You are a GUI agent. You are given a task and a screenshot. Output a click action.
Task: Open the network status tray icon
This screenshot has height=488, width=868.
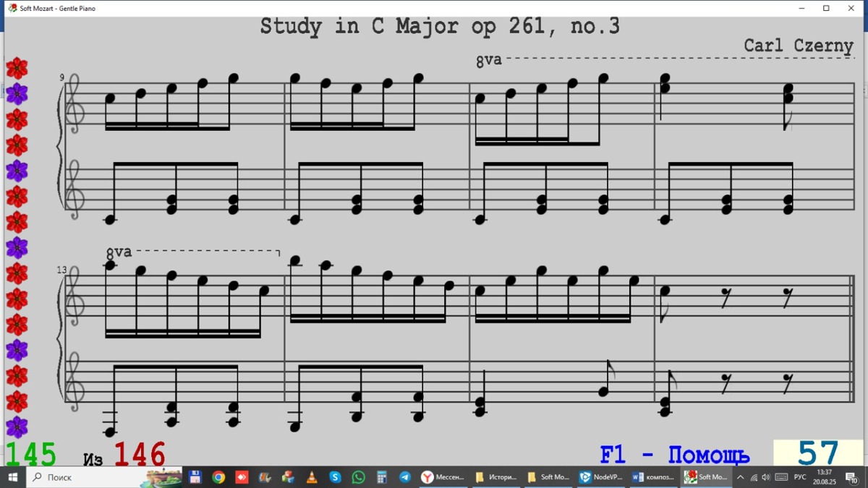754,477
